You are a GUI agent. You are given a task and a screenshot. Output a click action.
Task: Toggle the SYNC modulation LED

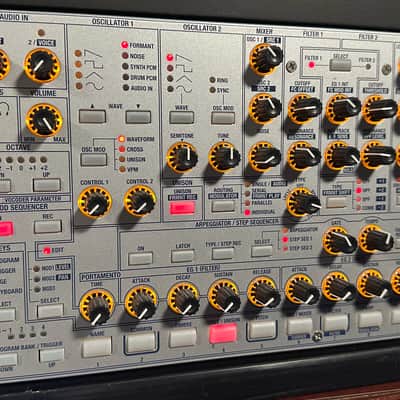click(x=212, y=90)
